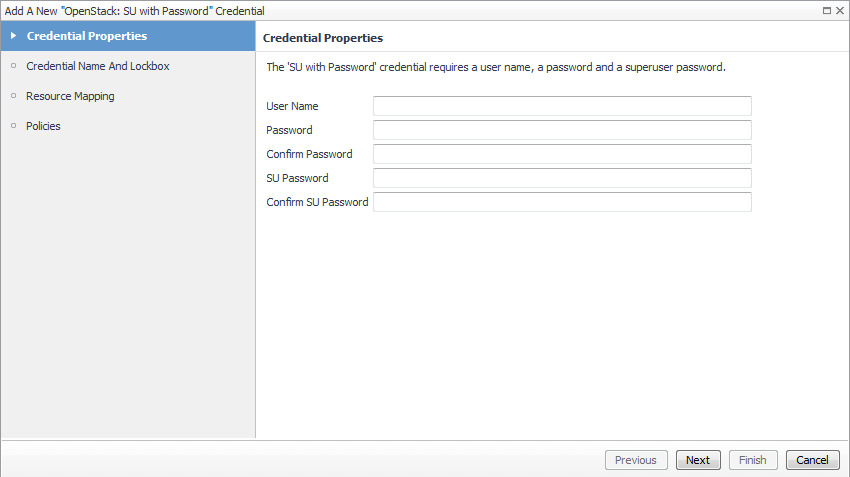850x477 pixels.
Task: Click into the Password field
Action: coord(562,130)
